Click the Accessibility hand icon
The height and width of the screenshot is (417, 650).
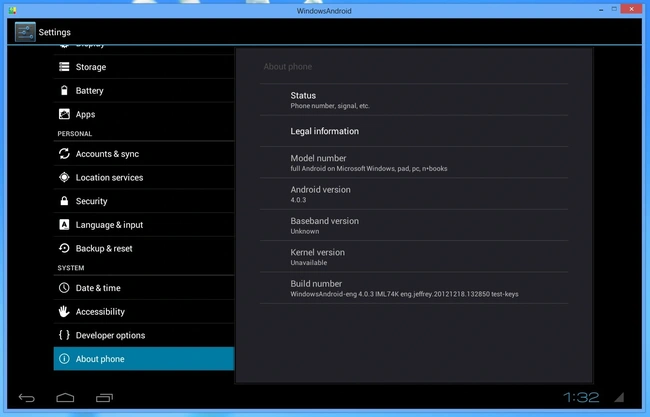click(x=64, y=311)
